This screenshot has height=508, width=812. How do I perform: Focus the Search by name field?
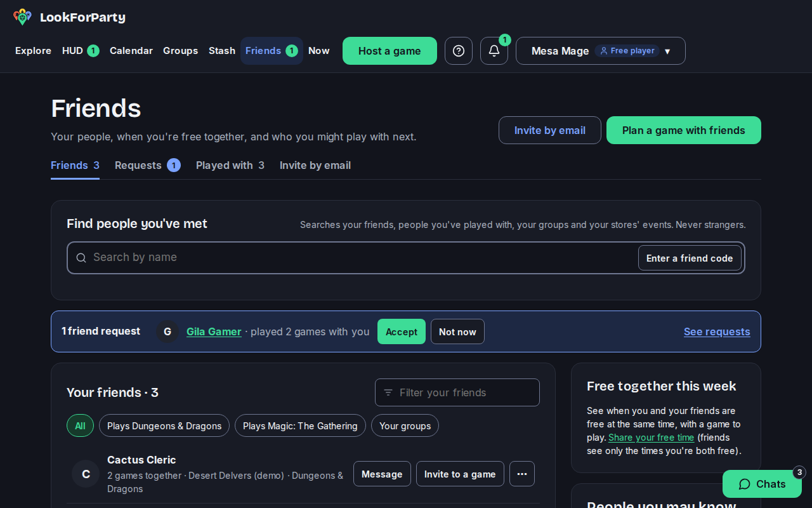tap(406, 258)
